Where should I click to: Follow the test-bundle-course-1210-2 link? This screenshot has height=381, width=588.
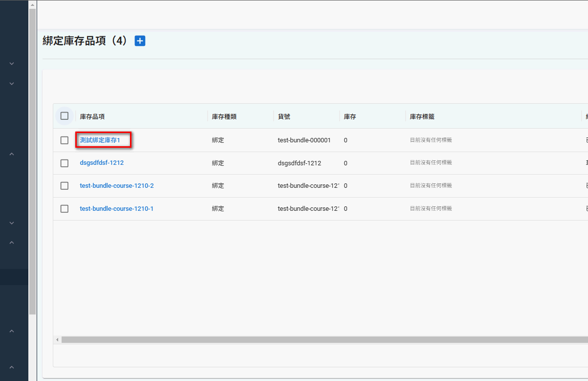coord(117,186)
